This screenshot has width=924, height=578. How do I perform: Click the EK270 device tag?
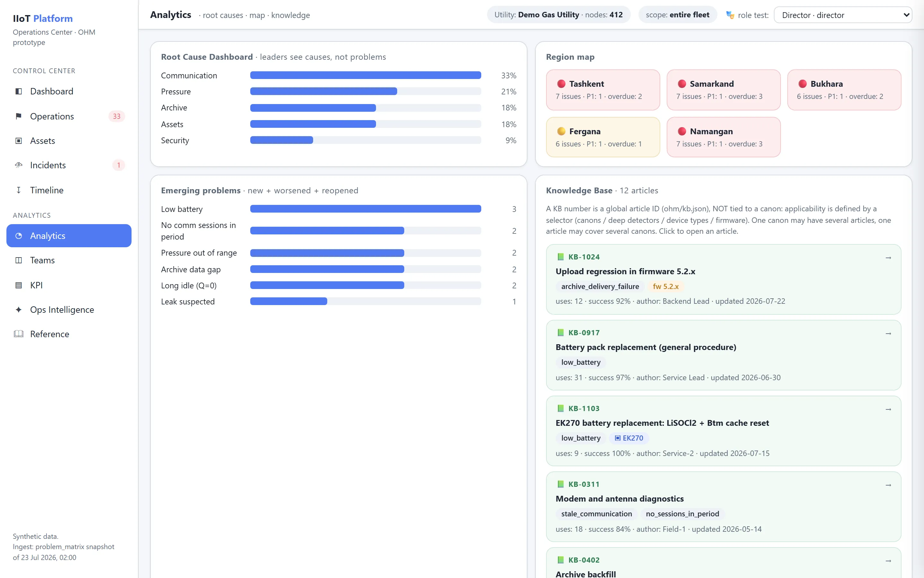629,438
